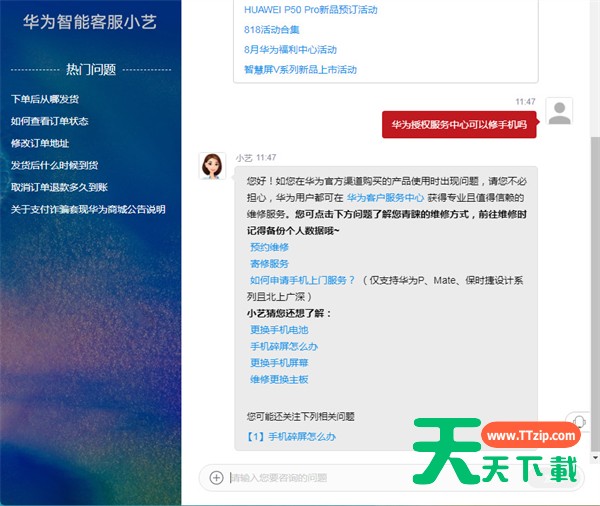600x506 pixels.
Task: Click the user avatar icon
Action: point(559,112)
